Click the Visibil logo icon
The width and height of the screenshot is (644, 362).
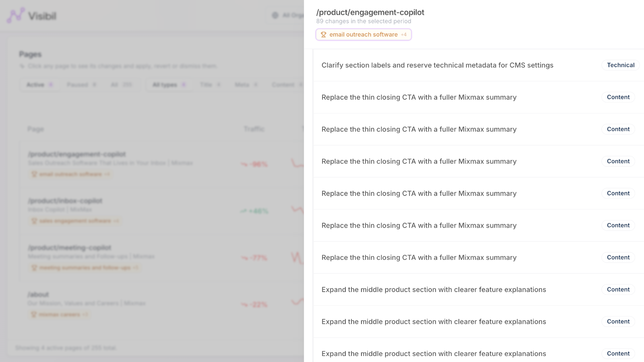click(x=16, y=16)
